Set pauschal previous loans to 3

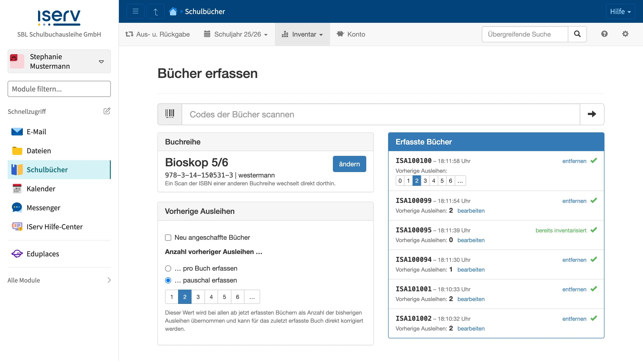point(198,297)
